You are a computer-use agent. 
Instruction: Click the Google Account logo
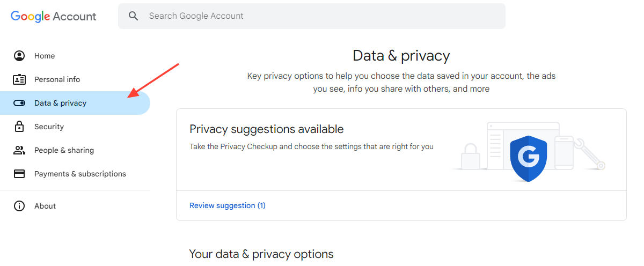(54, 16)
